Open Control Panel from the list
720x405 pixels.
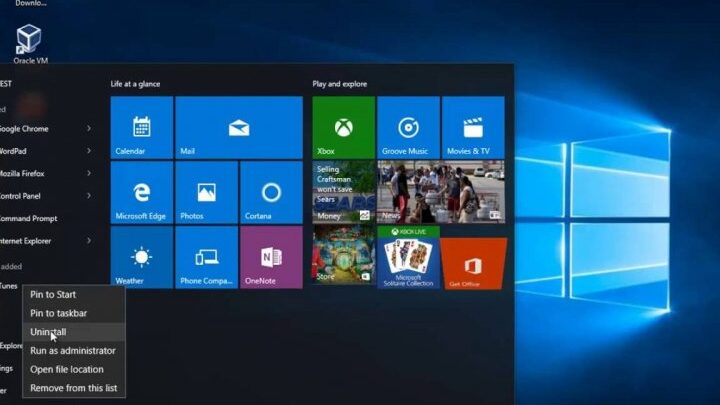20,196
